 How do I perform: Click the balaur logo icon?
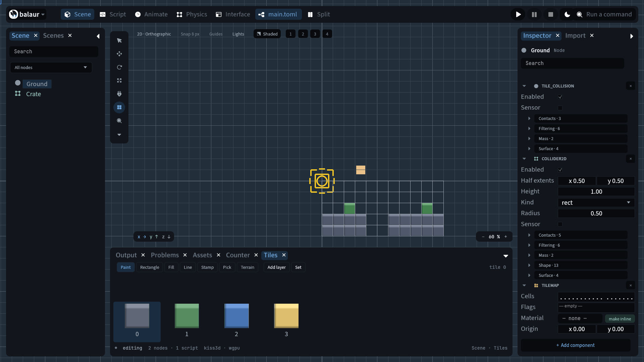[13, 14]
